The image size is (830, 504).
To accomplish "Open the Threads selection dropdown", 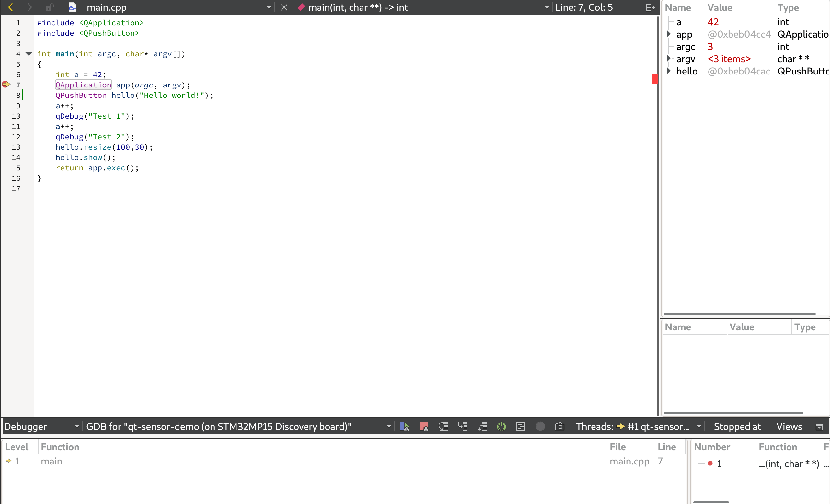I will pyautogui.click(x=699, y=427).
